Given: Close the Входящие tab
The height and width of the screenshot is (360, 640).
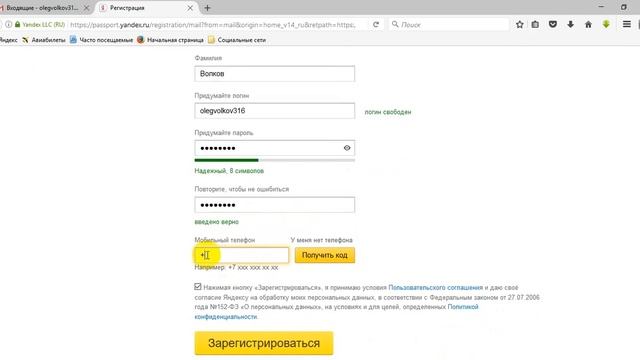Looking at the screenshot, I should [86, 8].
